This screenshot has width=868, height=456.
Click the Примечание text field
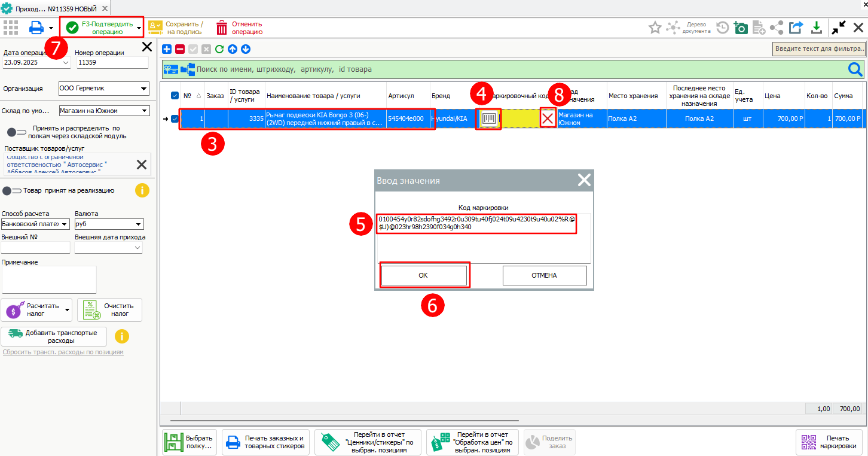click(x=49, y=279)
